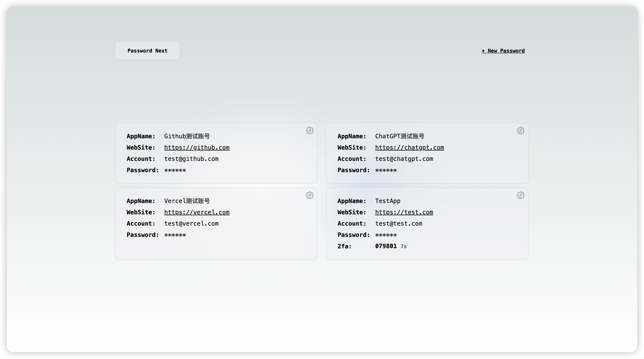Open the https://test.com link
The width and height of the screenshot is (644, 359).
pos(404,212)
